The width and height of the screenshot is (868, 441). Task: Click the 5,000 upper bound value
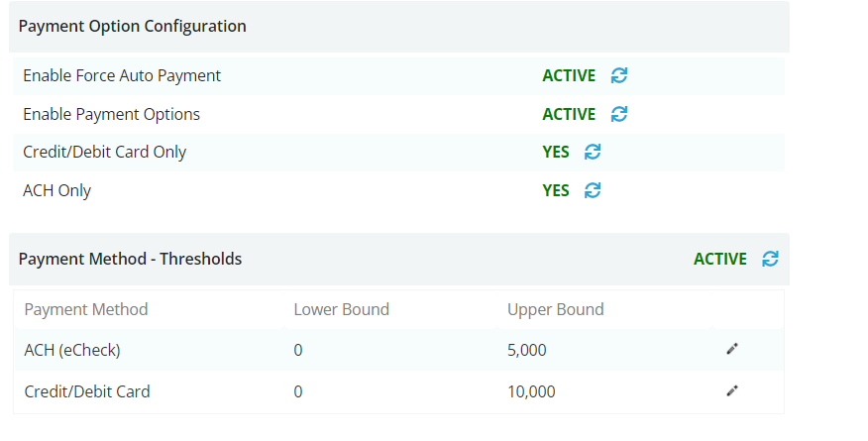[526, 350]
